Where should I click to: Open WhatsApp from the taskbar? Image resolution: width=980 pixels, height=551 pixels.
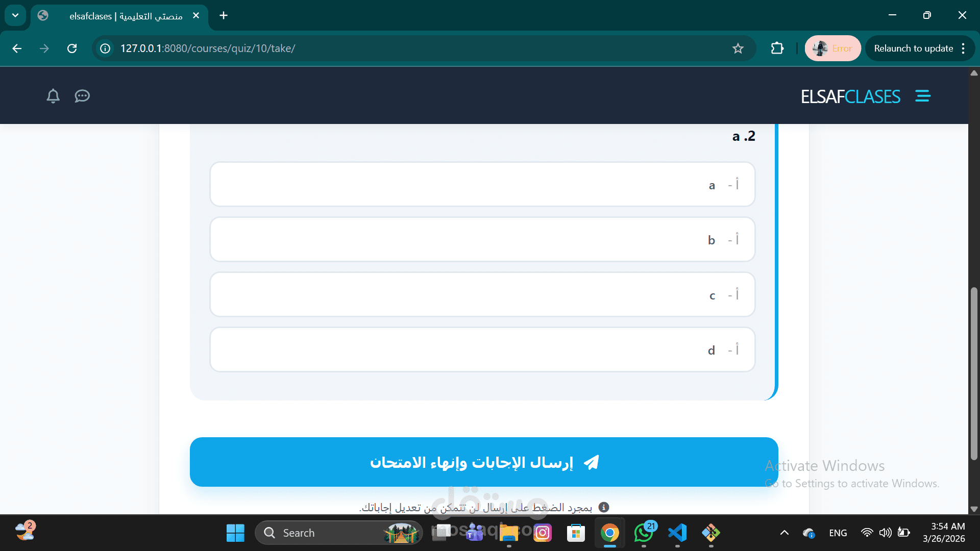click(x=644, y=533)
